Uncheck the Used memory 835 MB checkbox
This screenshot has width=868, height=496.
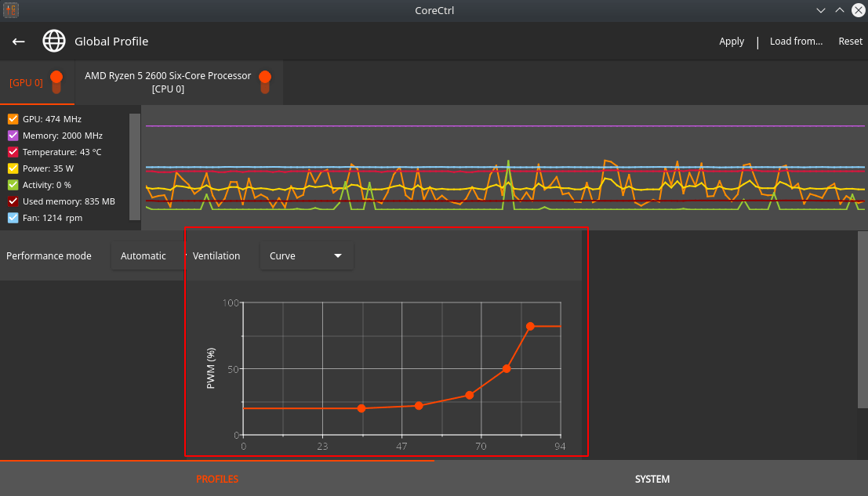[x=13, y=201]
